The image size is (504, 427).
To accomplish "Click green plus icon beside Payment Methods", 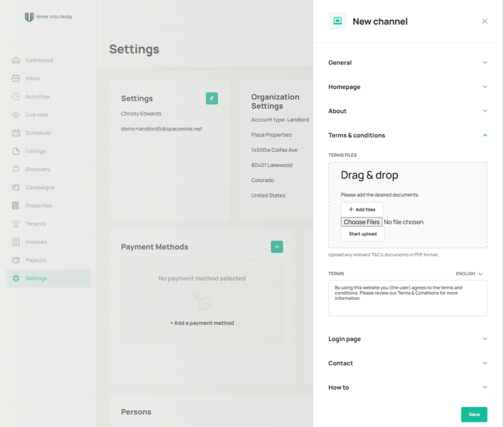I will (x=277, y=247).
